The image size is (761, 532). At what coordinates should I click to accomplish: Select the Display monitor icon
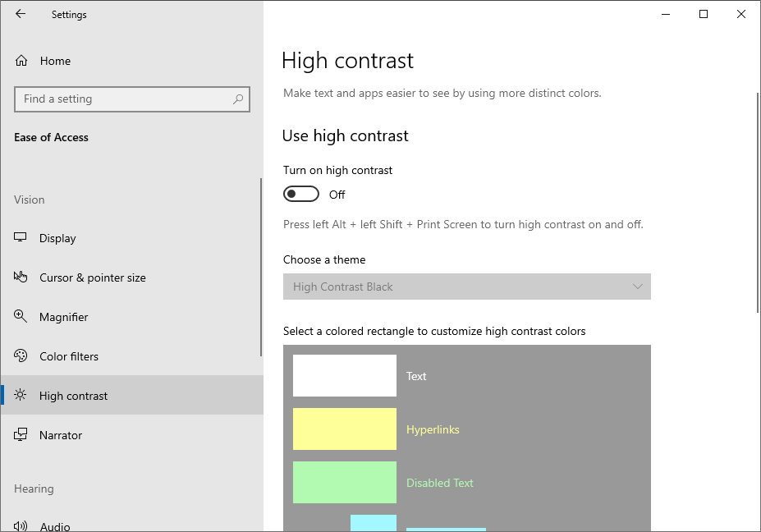coord(20,237)
